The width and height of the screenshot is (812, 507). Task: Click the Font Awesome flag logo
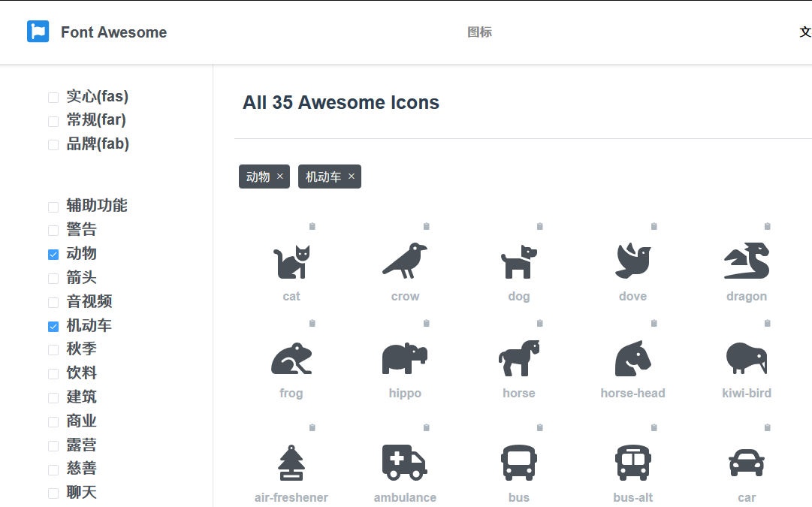[x=38, y=32]
